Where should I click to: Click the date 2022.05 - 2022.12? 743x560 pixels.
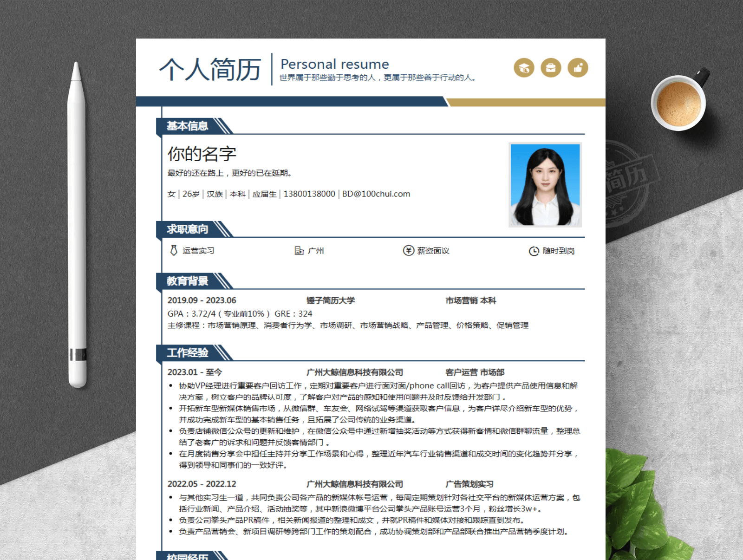pyautogui.click(x=202, y=484)
